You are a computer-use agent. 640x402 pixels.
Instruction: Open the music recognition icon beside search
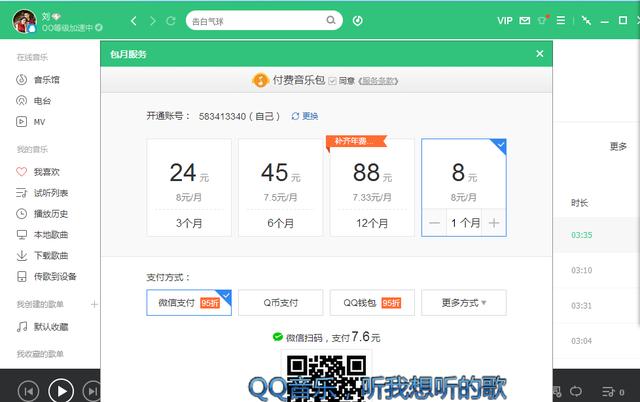(x=358, y=20)
